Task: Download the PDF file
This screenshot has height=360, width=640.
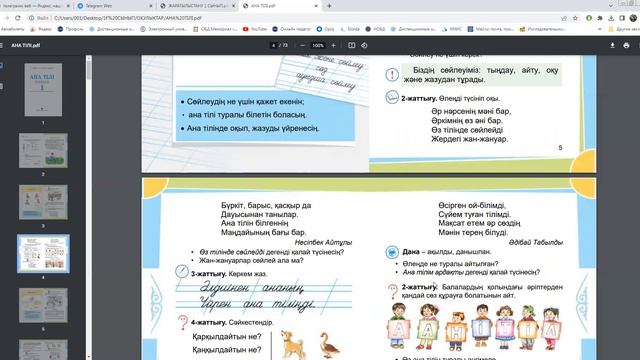Action: 612,45
